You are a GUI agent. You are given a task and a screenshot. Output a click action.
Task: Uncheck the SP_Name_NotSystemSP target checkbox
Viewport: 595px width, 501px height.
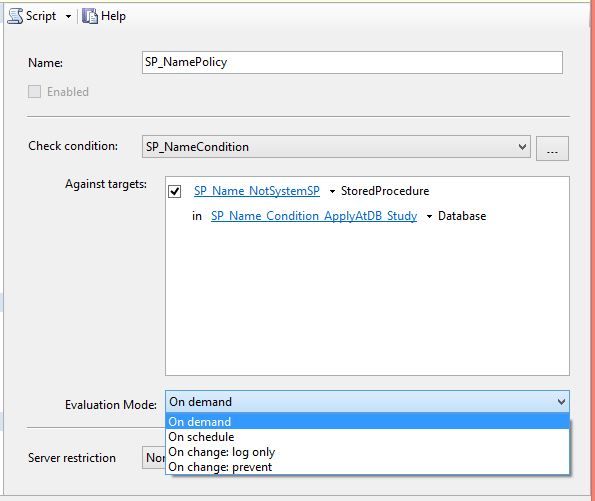175,191
